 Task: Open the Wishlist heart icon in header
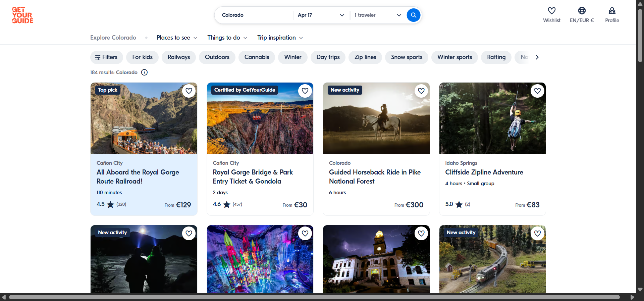pyautogui.click(x=551, y=11)
